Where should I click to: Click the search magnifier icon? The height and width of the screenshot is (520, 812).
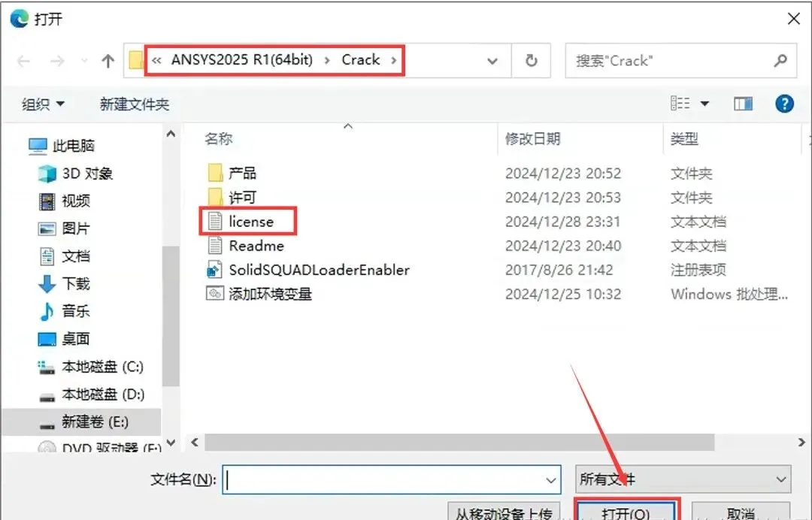tap(780, 61)
